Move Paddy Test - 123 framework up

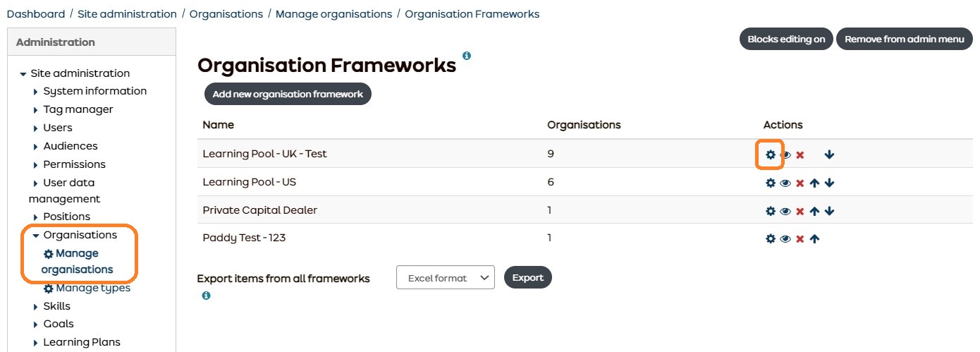(x=814, y=238)
